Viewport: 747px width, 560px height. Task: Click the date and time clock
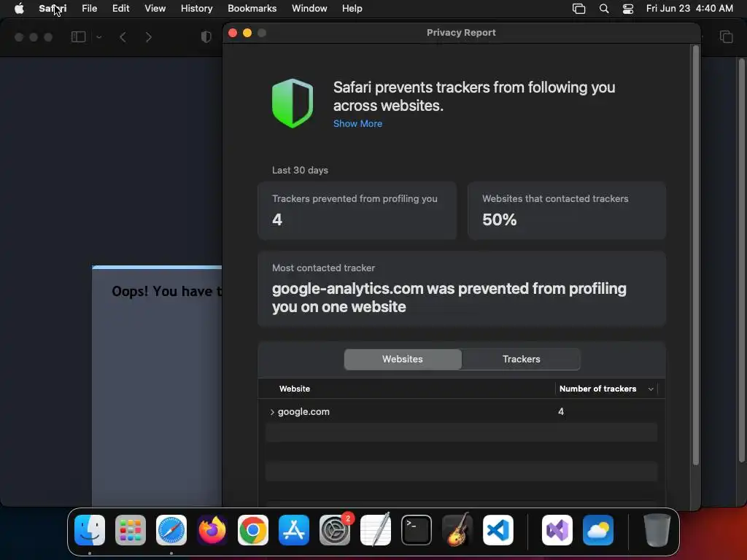click(689, 9)
